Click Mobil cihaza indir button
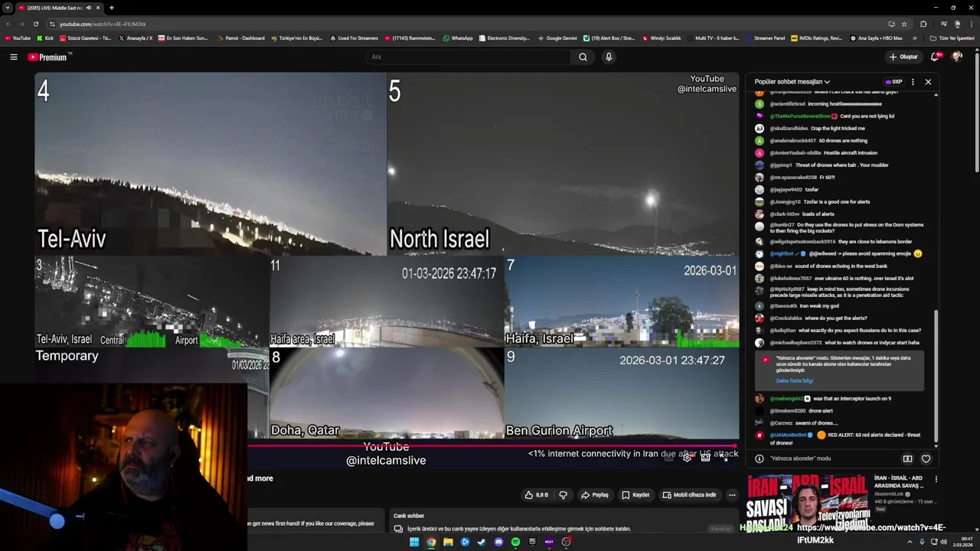The height and width of the screenshot is (551, 980). pos(689,495)
